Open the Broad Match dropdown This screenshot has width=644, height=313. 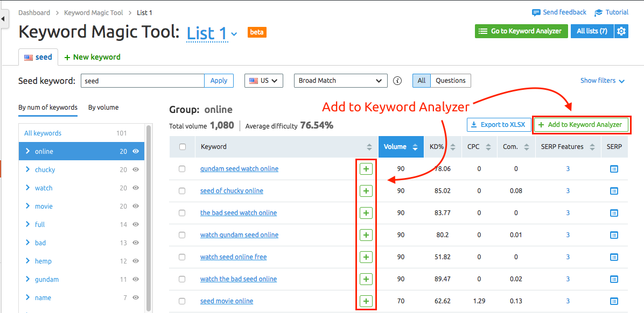point(340,80)
